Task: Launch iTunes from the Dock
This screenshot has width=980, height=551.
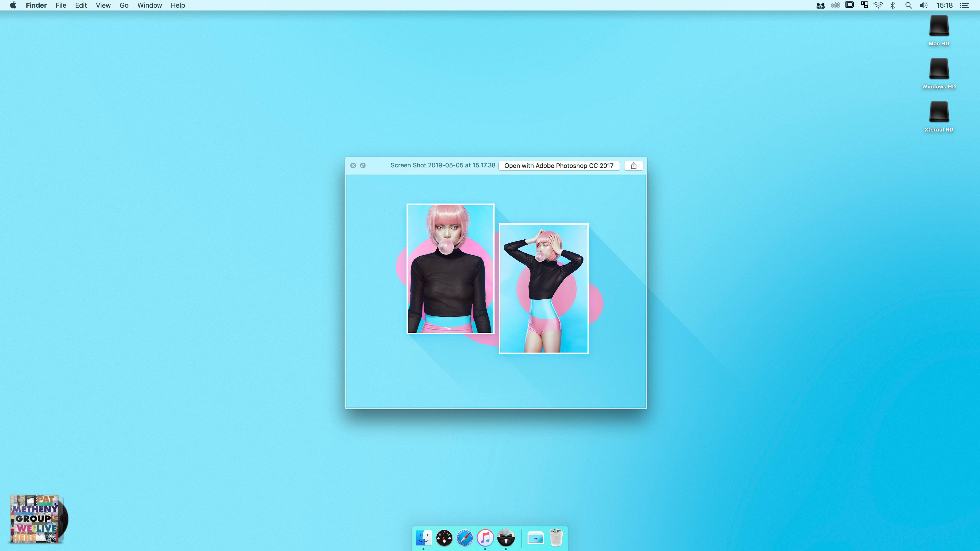Action: [485, 538]
